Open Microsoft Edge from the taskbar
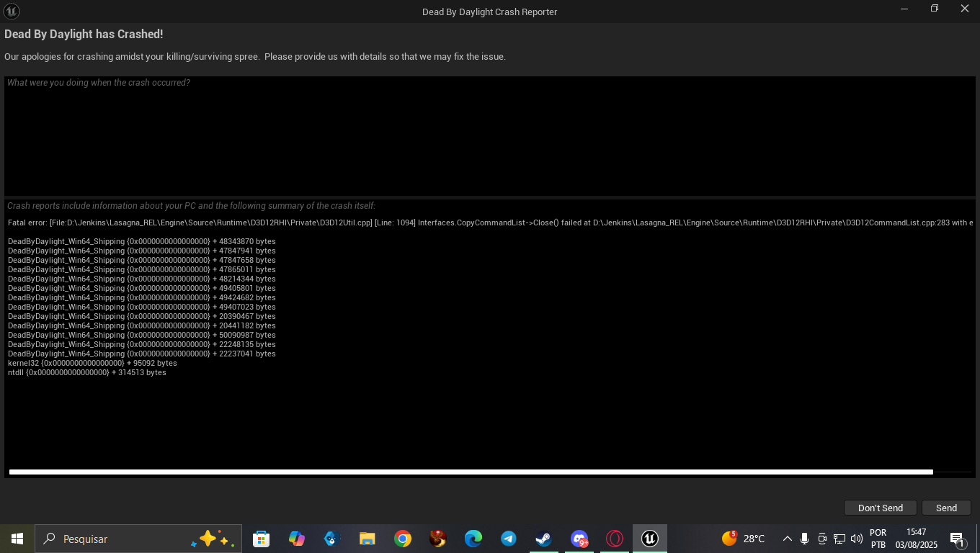This screenshot has height=553, width=980. coord(473,539)
